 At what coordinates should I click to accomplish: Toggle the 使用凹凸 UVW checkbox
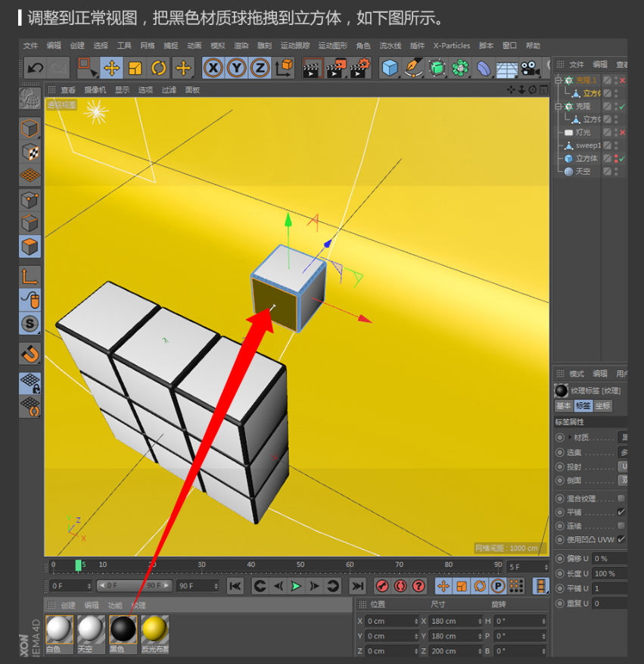(x=621, y=540)
